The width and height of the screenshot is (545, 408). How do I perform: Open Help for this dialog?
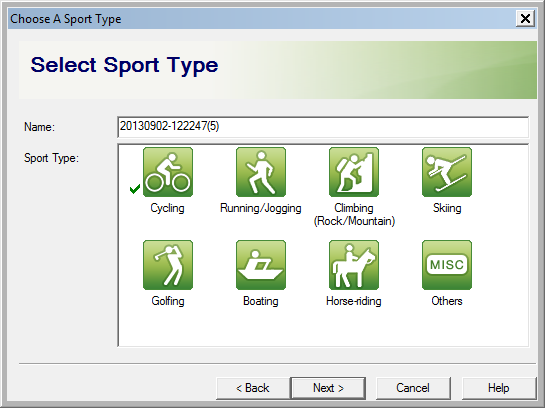pos(498,388)
